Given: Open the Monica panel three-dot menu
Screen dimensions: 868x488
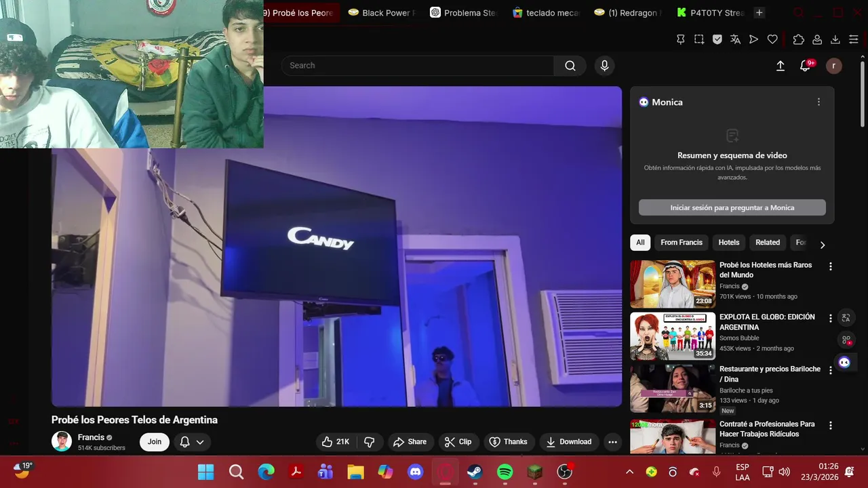Looking at the screenshot, I should (818, 102).
